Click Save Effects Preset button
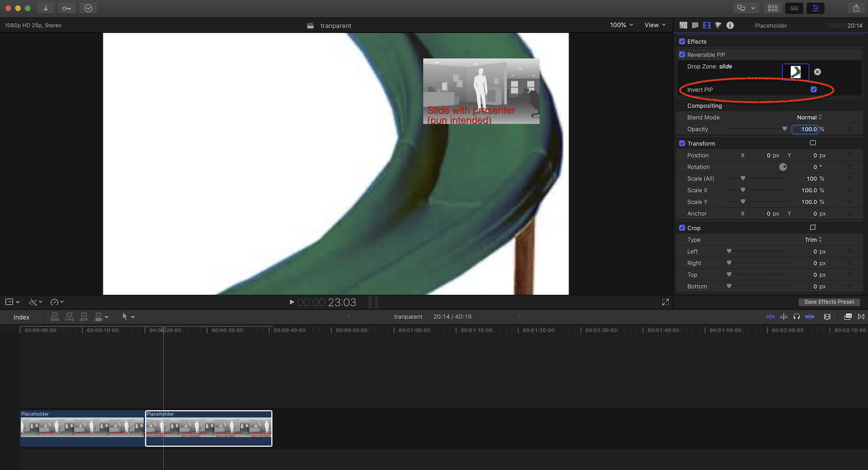 point(829,302)
